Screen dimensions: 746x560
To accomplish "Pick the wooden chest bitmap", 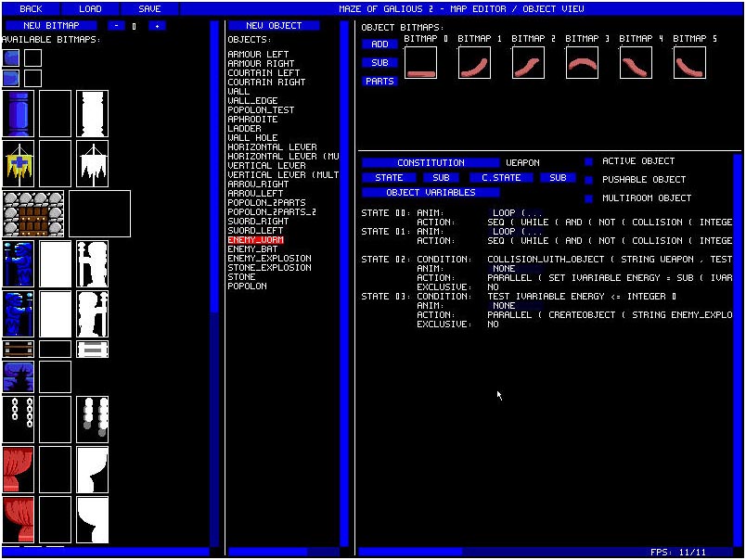I will pyautogui.click(x=18, y=349).
